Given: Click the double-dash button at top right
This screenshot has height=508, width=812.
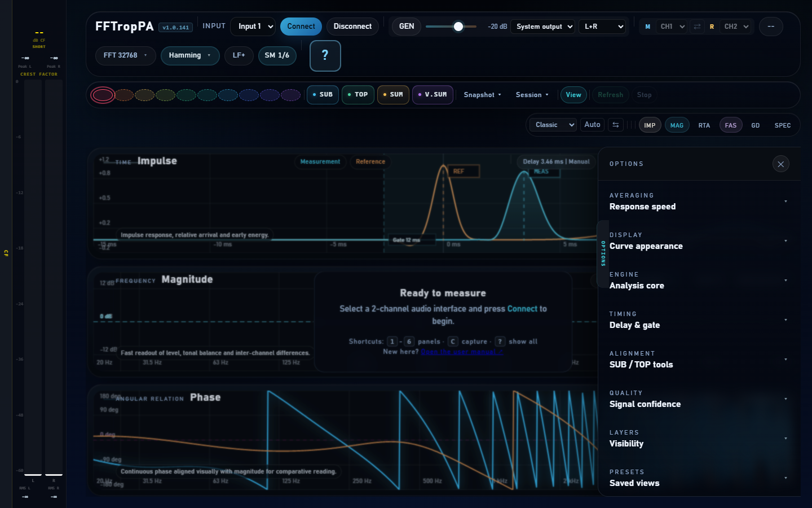Looking at the screenshot, I should (x=771, y=27).
